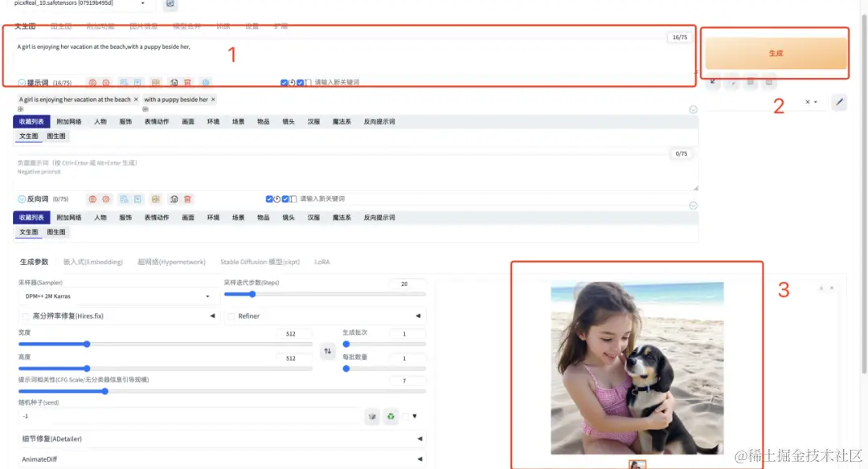
Task: Open the 设置 settings tab
Action: click(x=251, y=25)
